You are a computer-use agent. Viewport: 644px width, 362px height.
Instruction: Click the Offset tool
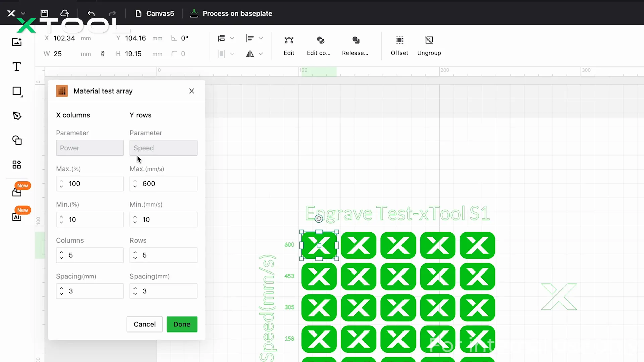[399, 46]
